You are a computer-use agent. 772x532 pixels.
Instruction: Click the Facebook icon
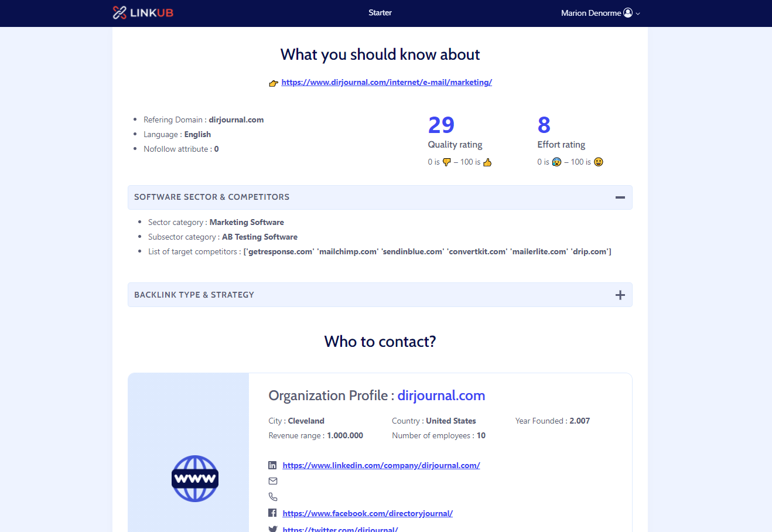(x=272, y=513)
